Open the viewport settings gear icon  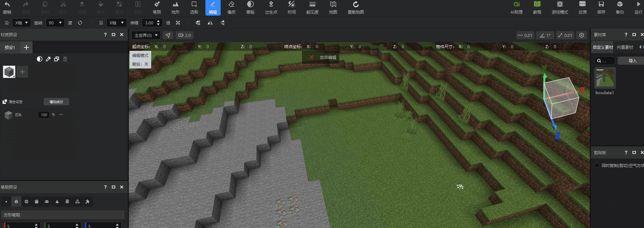tap(582, 35)
